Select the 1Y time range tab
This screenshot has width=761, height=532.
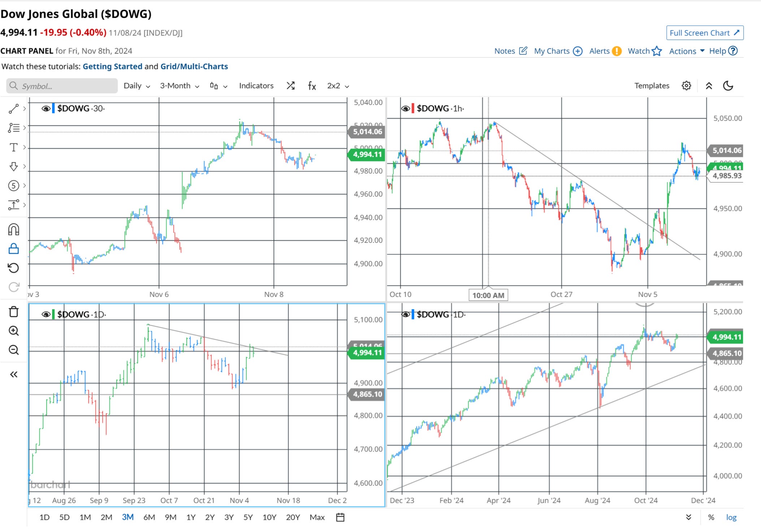point(191,517)
